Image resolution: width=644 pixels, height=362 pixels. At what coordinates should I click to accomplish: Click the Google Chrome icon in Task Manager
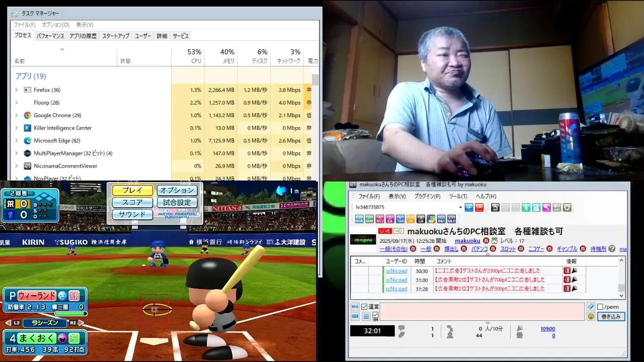click(x=27, y=115)
